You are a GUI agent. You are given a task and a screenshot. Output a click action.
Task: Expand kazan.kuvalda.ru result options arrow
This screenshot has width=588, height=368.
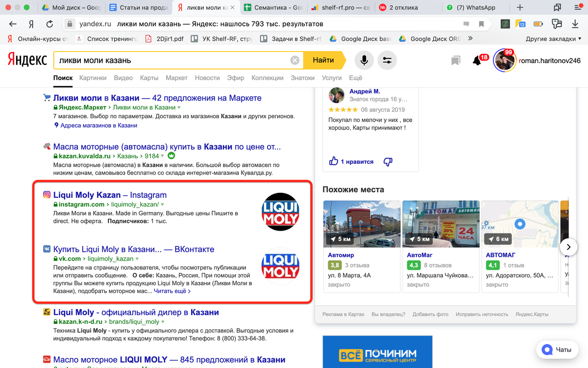[x=163, y=156]
